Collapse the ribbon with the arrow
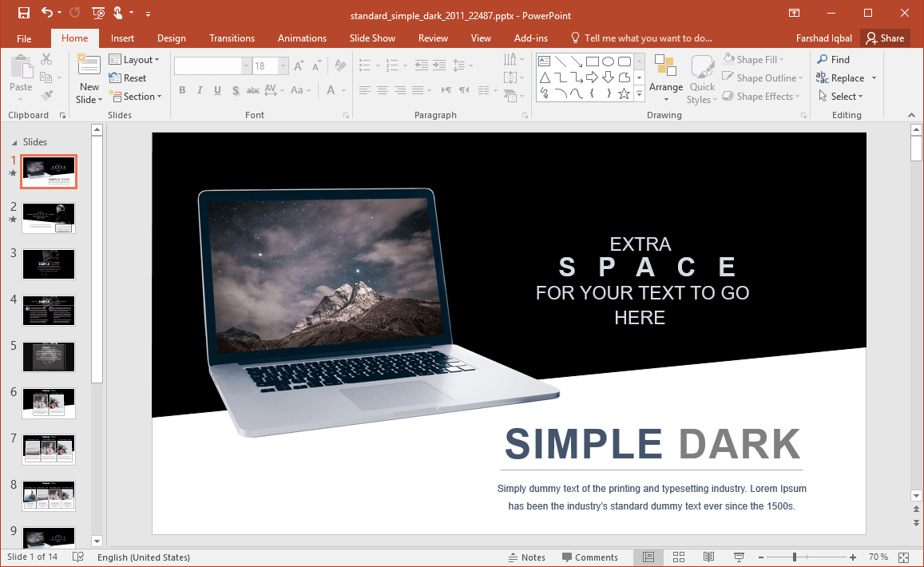The height and width of the screenshot is (567, 924). coord(912,116)
